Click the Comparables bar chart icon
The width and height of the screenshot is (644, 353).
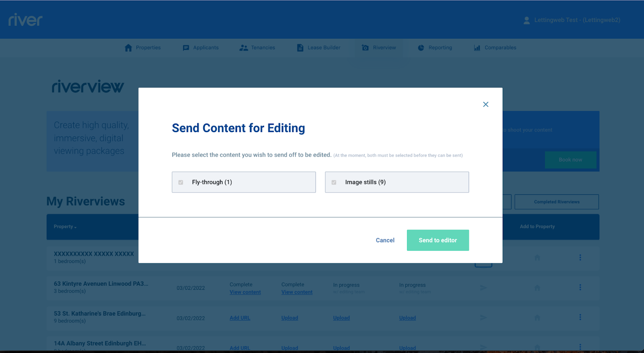click(477, 48)
